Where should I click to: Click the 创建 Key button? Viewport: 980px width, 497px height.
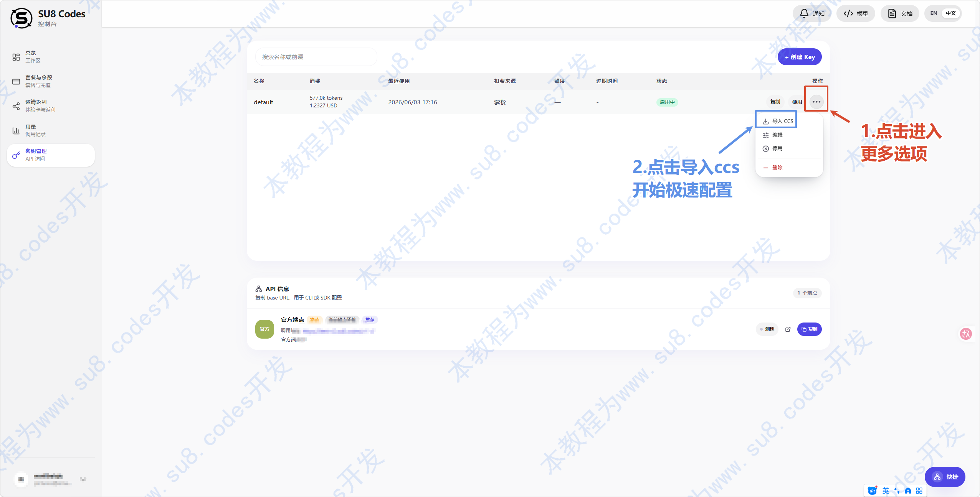800,57
